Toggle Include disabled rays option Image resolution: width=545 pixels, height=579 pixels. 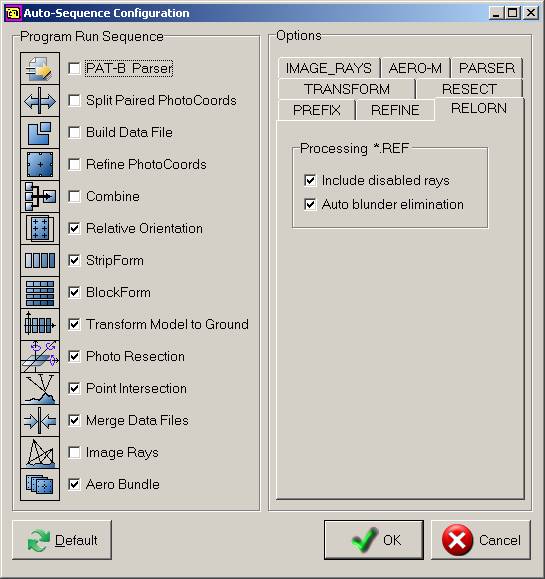[x=310, y=180]
